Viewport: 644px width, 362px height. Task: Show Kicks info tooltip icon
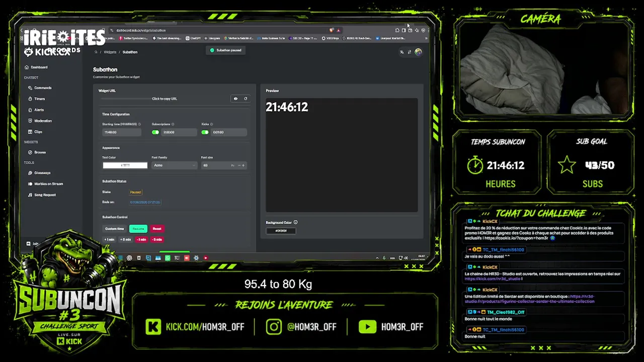tap(211, 124)
